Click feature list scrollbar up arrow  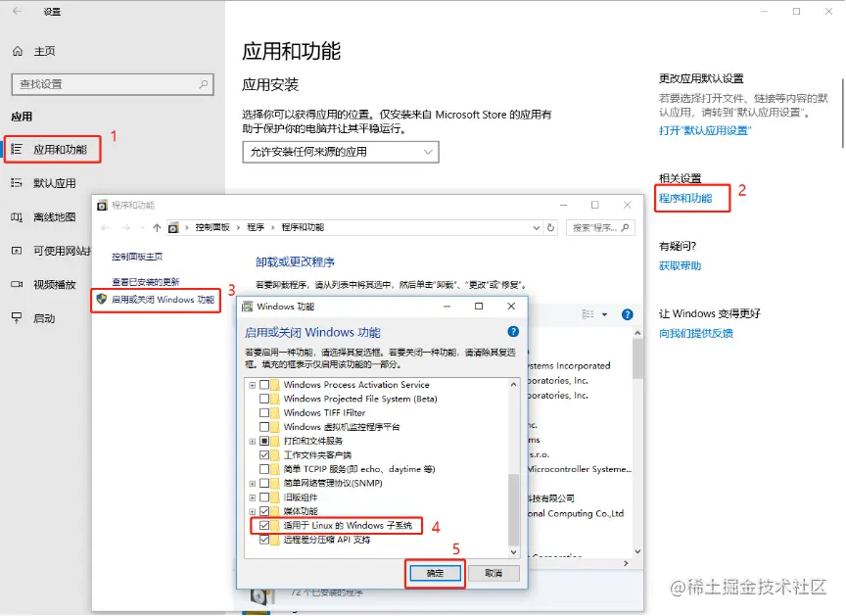tap(513, 384)
